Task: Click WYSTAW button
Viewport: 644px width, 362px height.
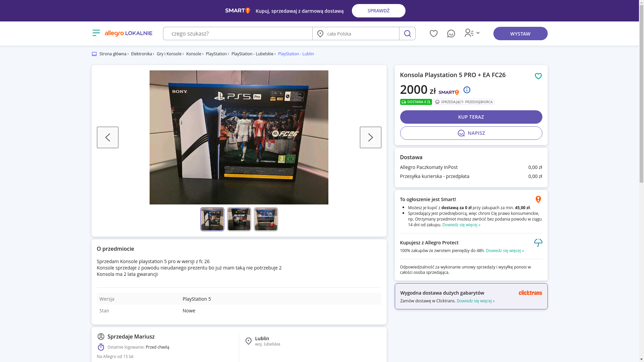Action: pos(520,34)
